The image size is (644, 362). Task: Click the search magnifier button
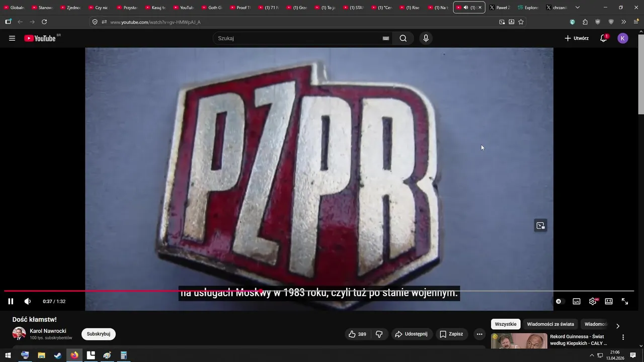point(403,38)
